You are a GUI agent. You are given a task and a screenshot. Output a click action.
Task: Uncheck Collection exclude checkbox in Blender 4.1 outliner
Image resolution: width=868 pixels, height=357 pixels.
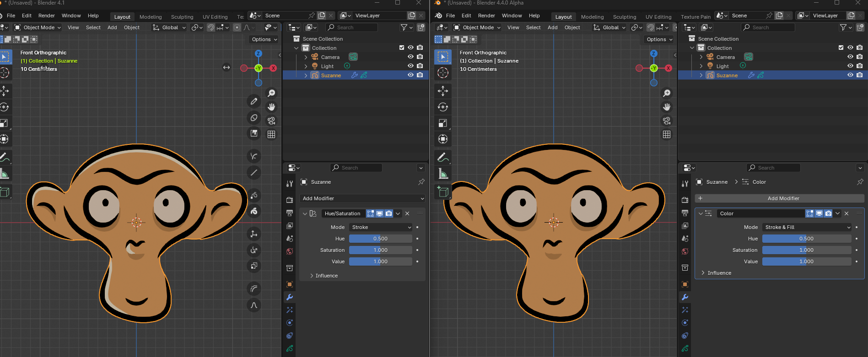click(x=402, y=48)
